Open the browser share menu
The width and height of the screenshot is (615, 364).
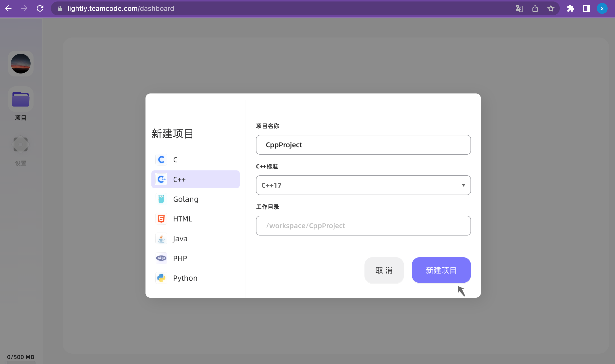pos(535,8)
